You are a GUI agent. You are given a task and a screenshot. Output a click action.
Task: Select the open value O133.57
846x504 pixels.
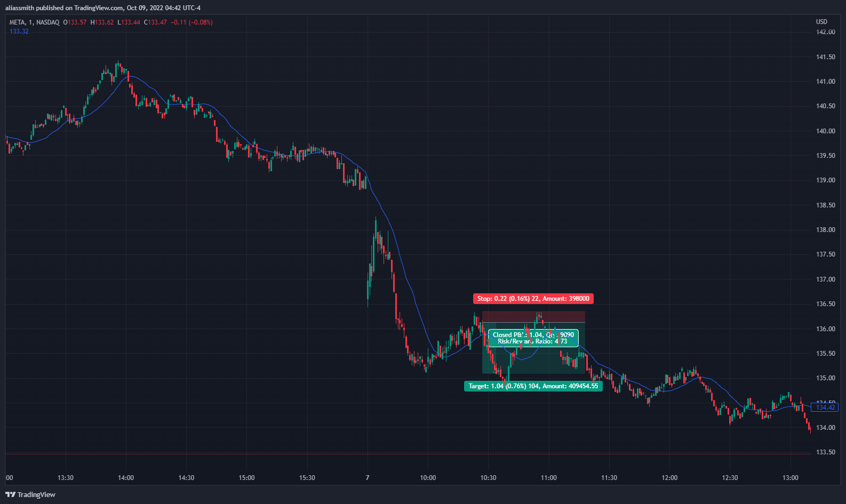click(75, 22)
